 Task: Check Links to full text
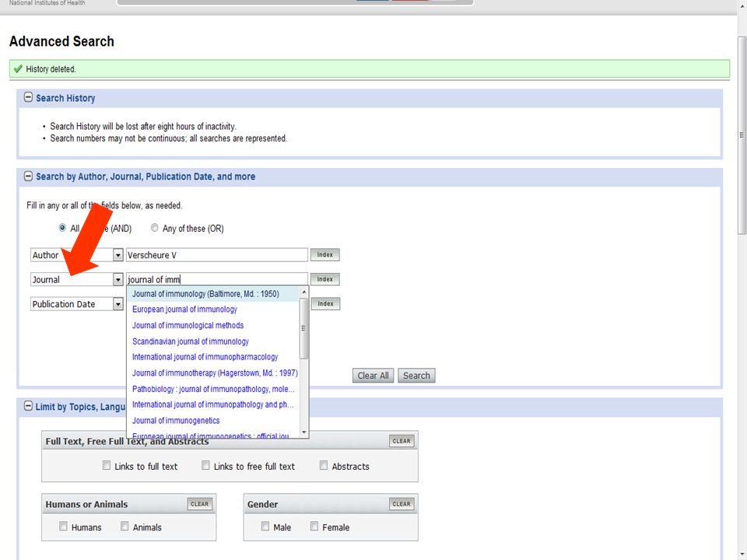(107, 465)
